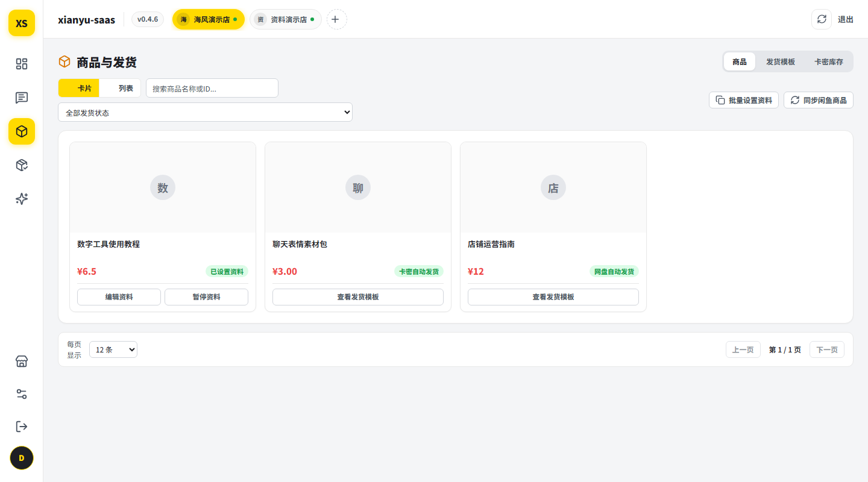Click the v0.4.6 version badge
The image size is (868, 482).
tap(148, 19)
